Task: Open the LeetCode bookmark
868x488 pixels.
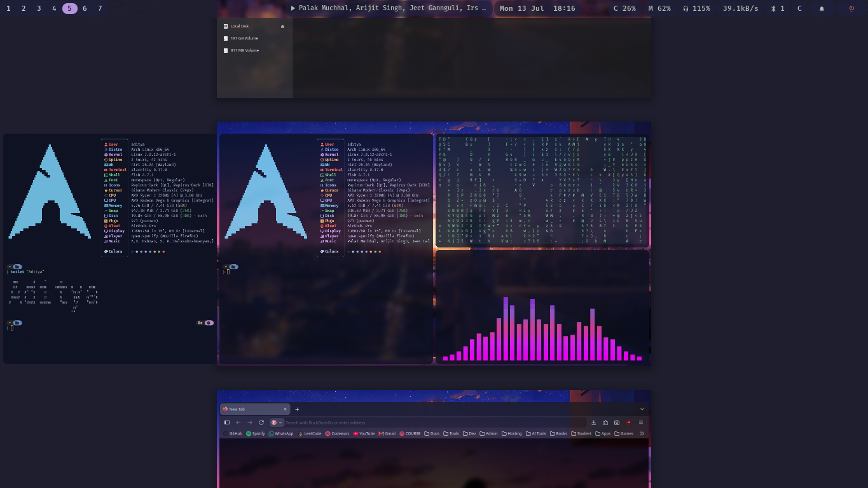Action: pos(310,434)
